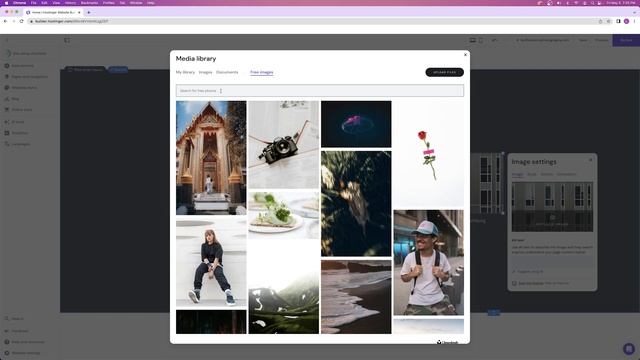640x360 pixels.
Task: Click the Save button in builder header
Action: tap(583, 40)
